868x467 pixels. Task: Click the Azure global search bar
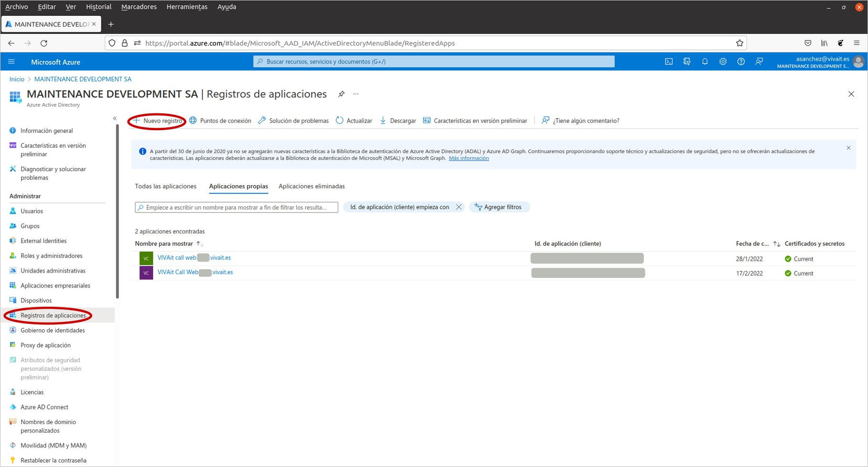[x=434, y=61]
